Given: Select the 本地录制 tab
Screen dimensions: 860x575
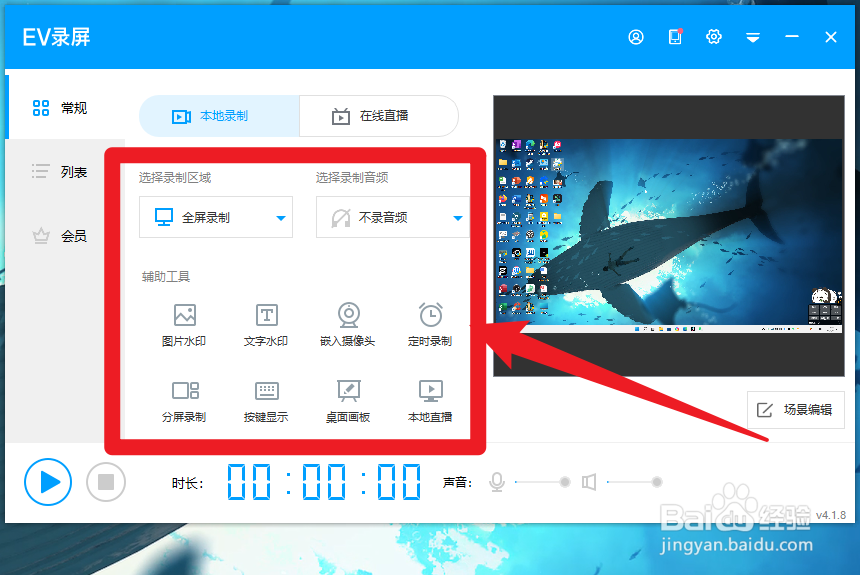Looking at the screenshot, I should tap(219, 116).
